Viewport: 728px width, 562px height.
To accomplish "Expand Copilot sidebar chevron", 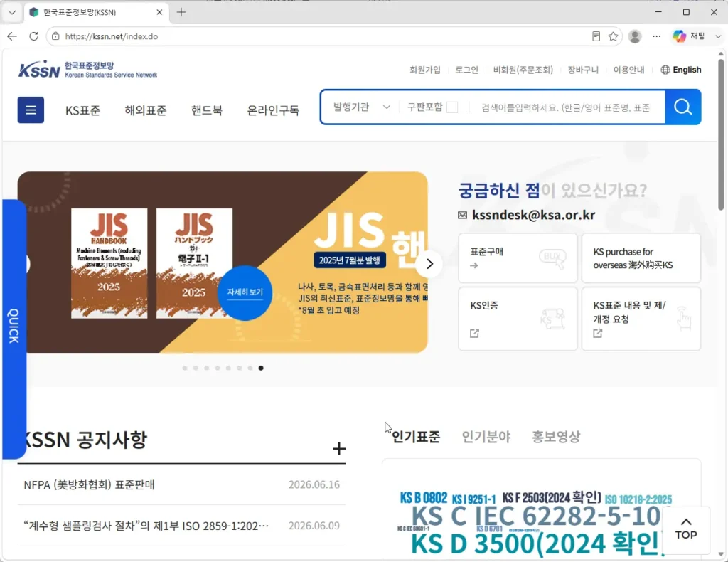I will click(718, 36).
